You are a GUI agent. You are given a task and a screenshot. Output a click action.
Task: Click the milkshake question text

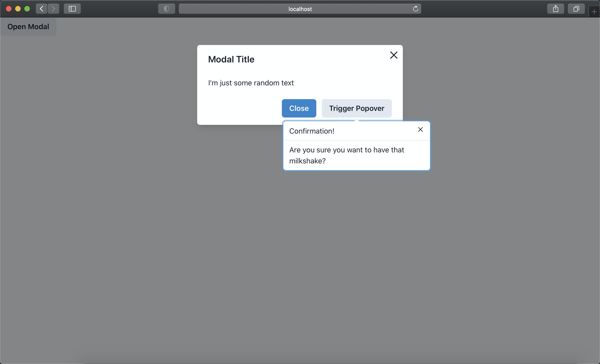(347, 155)
